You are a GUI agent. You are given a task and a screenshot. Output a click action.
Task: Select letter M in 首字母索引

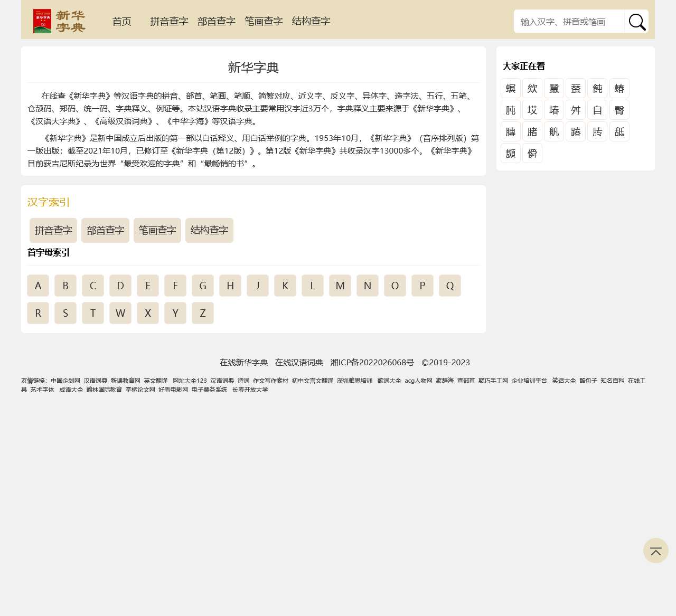340,286
